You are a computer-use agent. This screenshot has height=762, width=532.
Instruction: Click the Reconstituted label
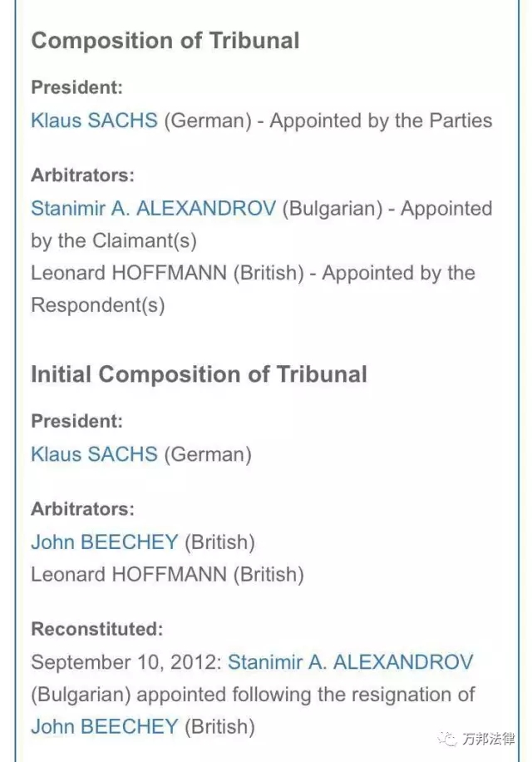point(97,629)
